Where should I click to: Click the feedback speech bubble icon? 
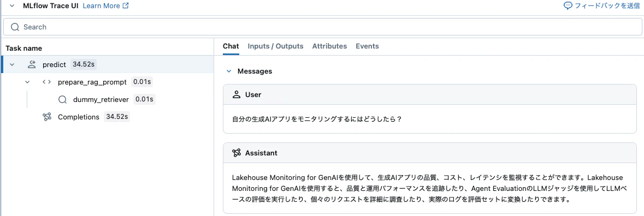point(569,6)
